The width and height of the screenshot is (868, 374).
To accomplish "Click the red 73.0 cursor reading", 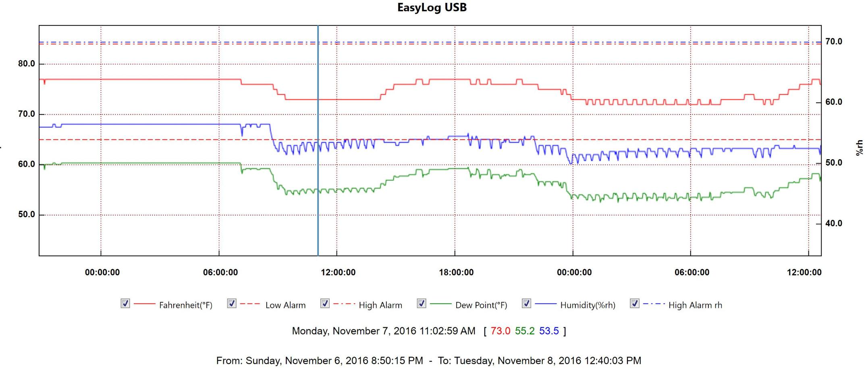I will [500, 331].
